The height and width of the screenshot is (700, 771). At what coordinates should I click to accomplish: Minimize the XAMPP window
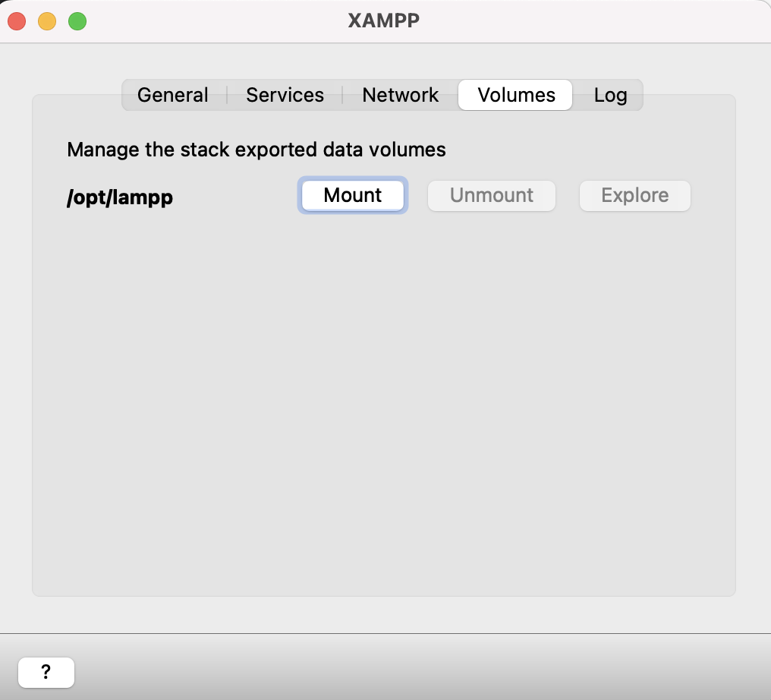[x=47, y=21]
